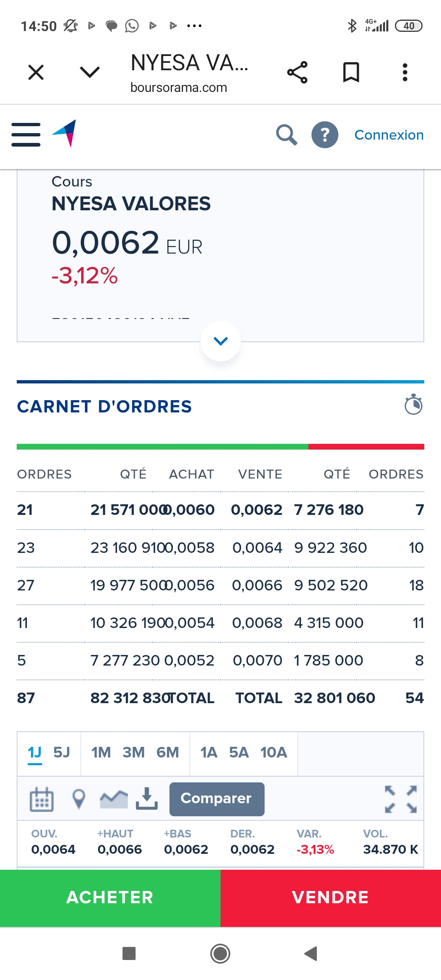Viewport: 441px width, 980px height.
Task: Open the hamburger navigation menu
Action: (x=26, y=135)
